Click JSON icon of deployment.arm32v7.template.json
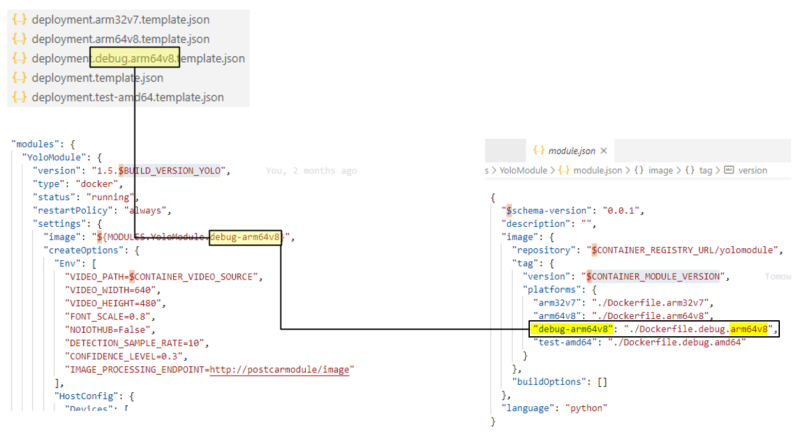This screenshot has width=803, height=436. tap(19, 20)
